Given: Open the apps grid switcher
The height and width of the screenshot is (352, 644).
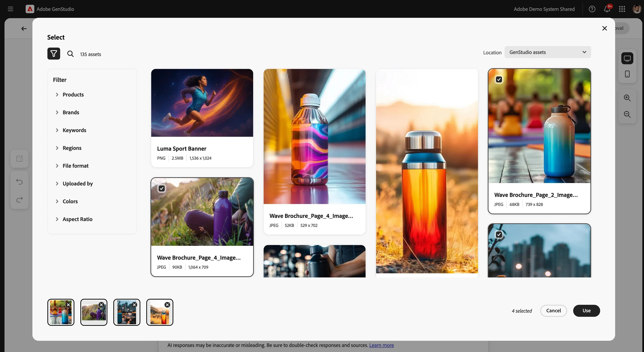Looking at the screenshot, I should coord(622,9).
